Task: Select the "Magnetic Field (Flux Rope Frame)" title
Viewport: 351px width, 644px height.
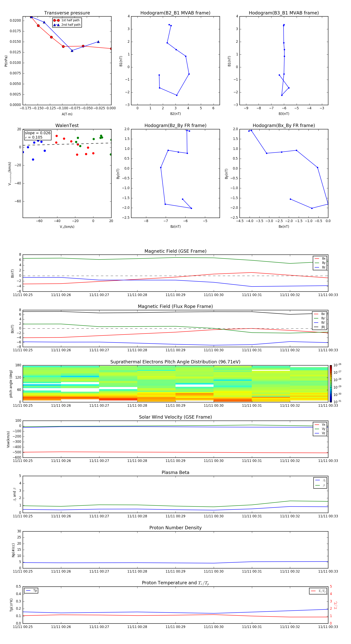Action: point(175,306)
